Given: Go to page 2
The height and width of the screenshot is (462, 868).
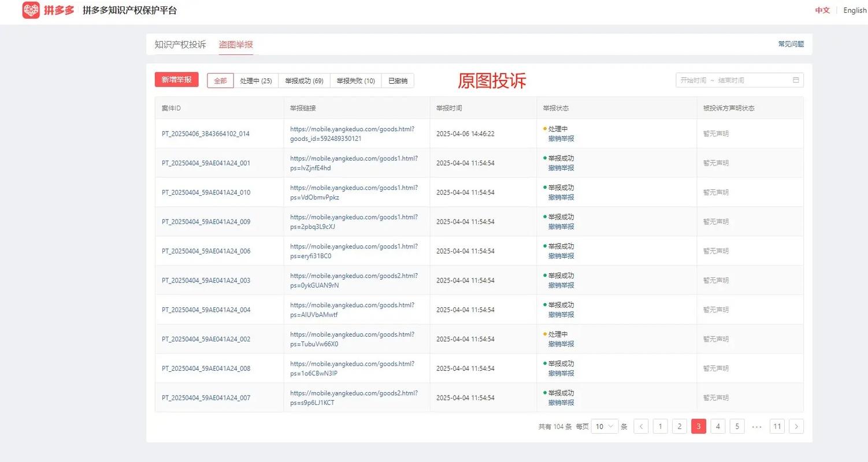Looking at the screenshot, I should 680,427.
